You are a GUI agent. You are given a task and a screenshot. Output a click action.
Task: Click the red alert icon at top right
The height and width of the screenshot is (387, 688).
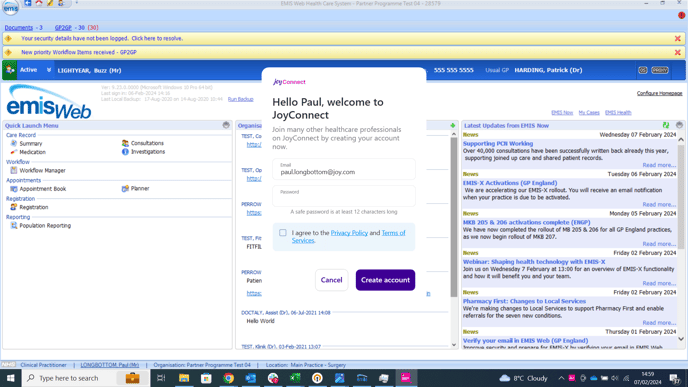pyautogui.click(x=681, y=15)
